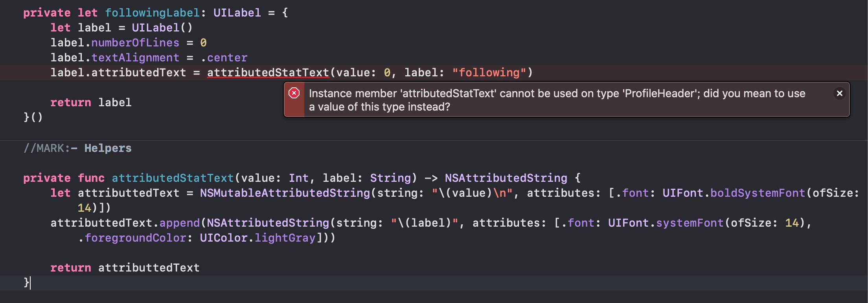Click the numberOfLines property
The width and height of the screenshot is (868, 303).
pyautogui.click(x=135, y=43)
